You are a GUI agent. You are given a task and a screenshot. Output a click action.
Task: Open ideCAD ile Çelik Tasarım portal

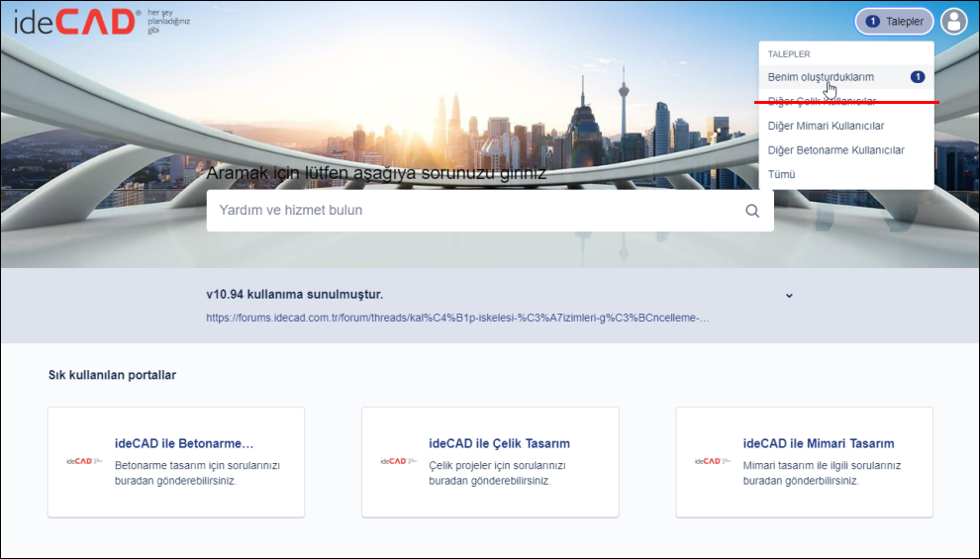pos(499,443)
